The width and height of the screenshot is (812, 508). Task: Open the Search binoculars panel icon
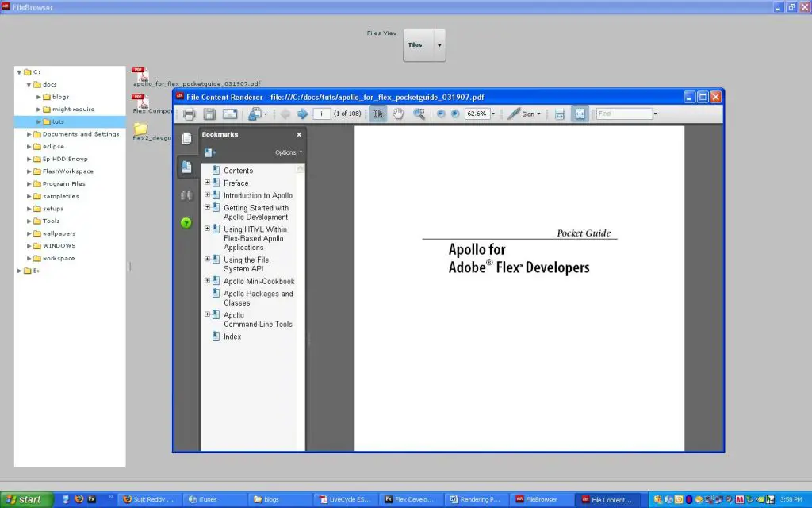click(186, 195)
